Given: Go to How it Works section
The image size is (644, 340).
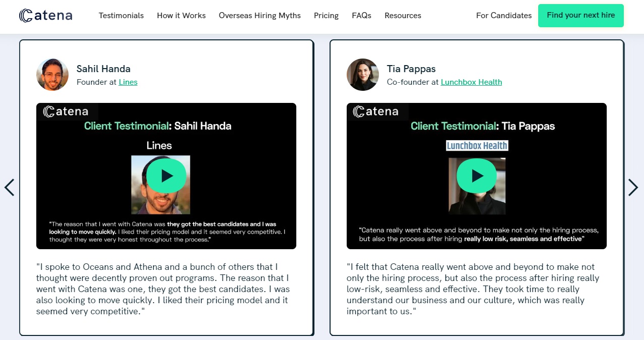Looking at the screenshot, I should coord(181,16).
